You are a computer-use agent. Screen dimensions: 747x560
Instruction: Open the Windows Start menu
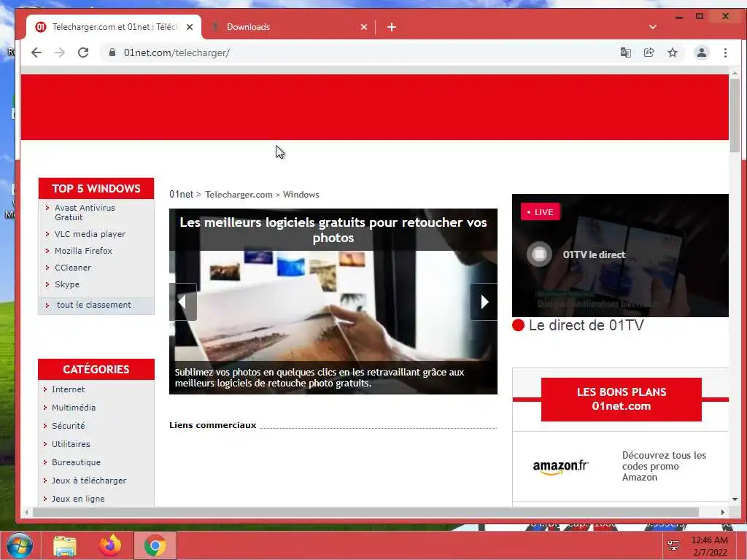tap(20, 545)
